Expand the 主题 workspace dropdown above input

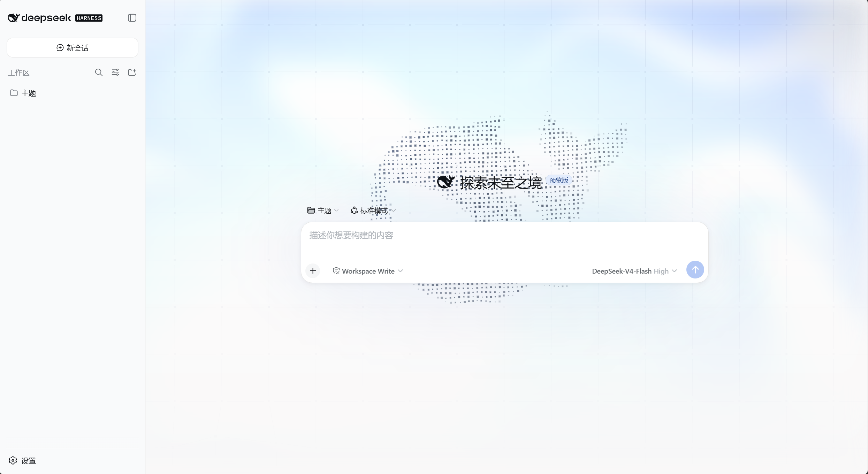coord(323,211)
